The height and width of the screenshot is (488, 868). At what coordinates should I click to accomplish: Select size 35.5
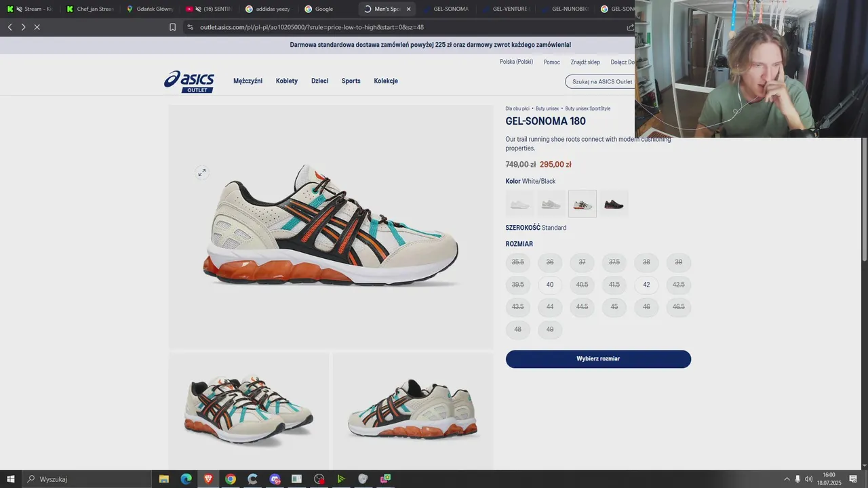click(518, 262)
